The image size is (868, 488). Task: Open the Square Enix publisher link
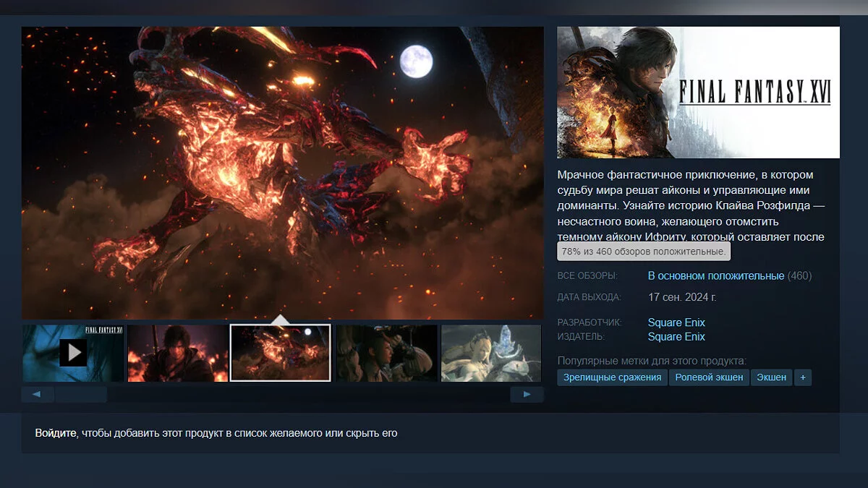(676, 337)
